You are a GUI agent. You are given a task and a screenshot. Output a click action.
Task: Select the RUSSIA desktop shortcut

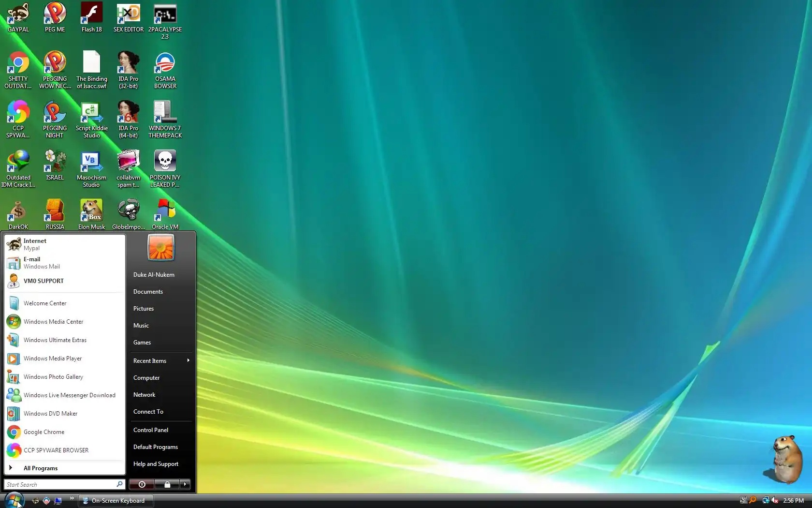[x=55, y=215]
